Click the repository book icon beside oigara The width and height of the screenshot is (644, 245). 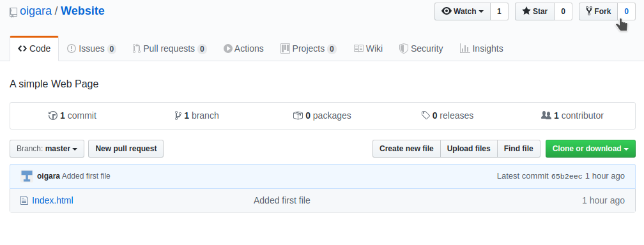click(x=13, y=12)
